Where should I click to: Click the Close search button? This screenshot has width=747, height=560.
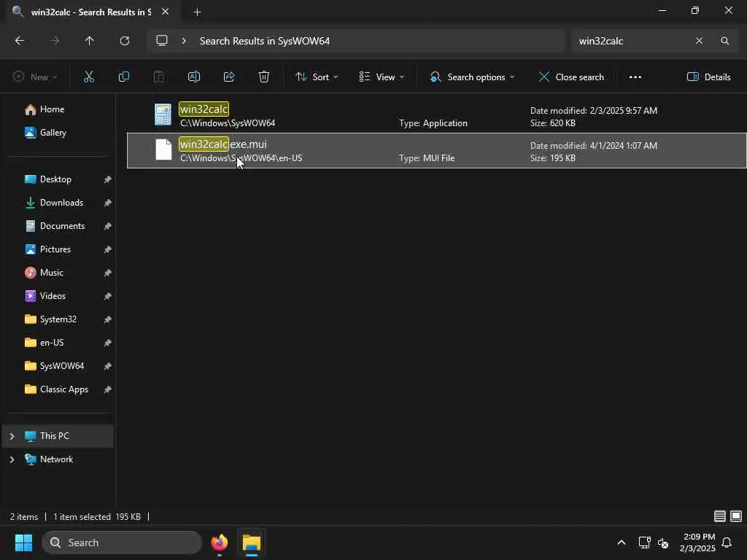point(571,77)
